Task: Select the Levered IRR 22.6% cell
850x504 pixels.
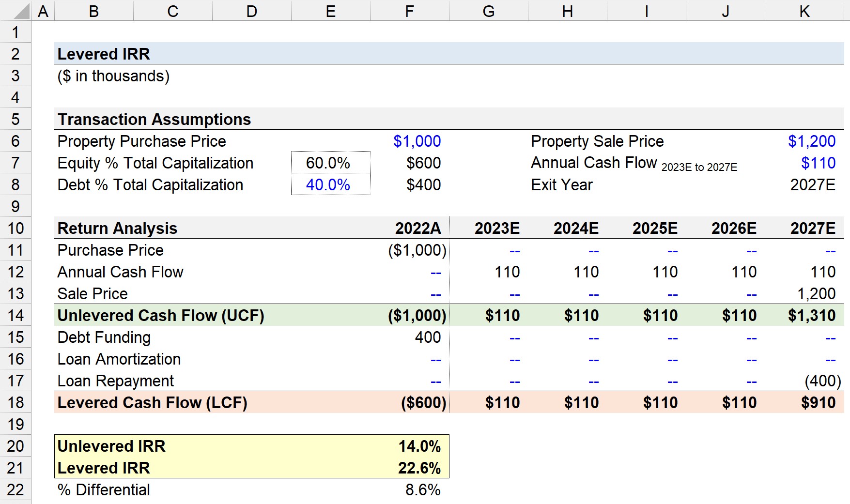Action: point(410,468)
